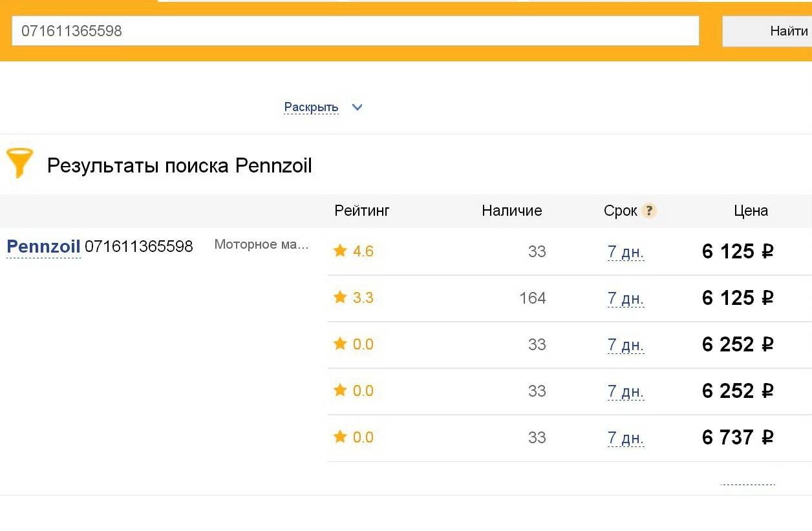Expand the chevron next to Раскрыть
This screenshot has width=812, height=531.
coord(357,107)
